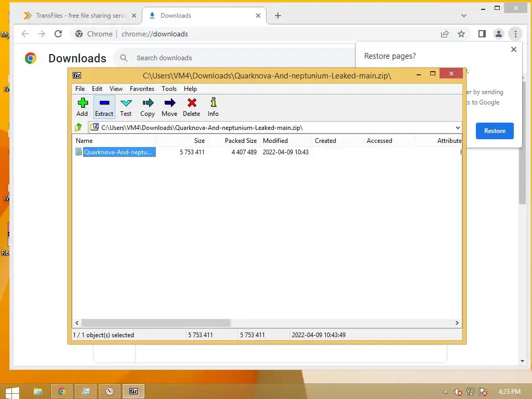Click the Info toolbar icon
Viewport: 532px width, 399px height.
[x=213, y=107]
